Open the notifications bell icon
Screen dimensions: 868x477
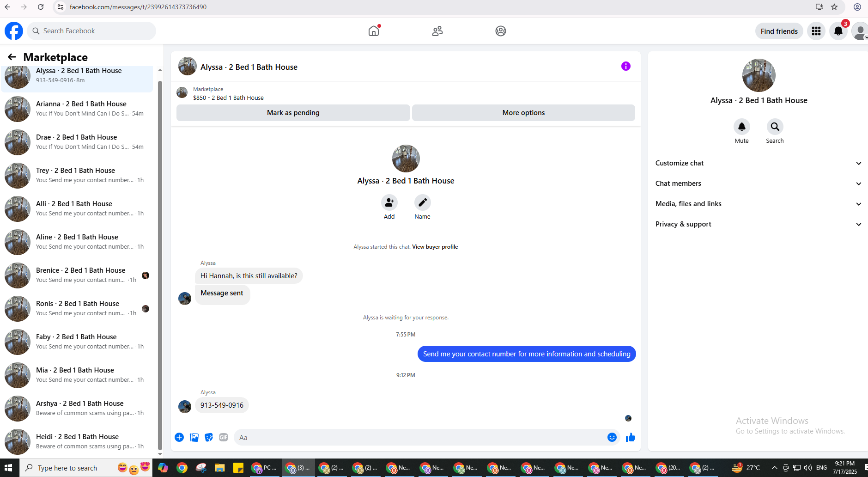(x=838, y=31)
